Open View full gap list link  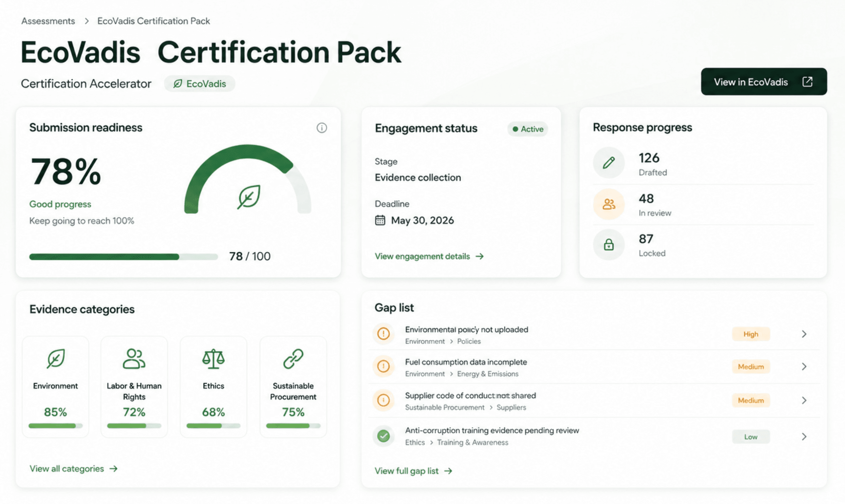click(x=406, y=471)
